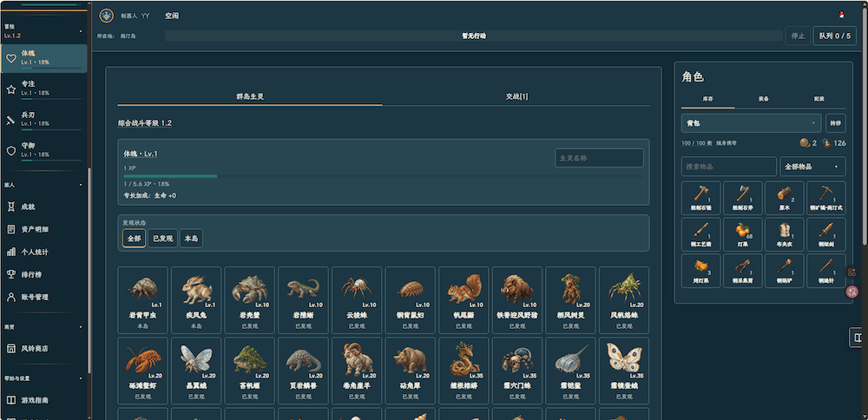The image size is (868, 420).
Task: Switch to the 交战[1] tab
Action: click(516, 96)
